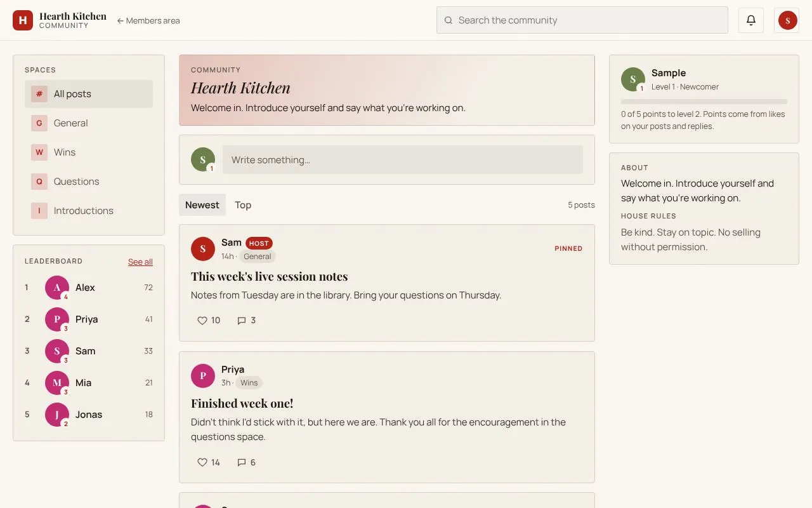Open notifications bell icon
This screenshot has height=508, width=812.
(x=751, y=20)
